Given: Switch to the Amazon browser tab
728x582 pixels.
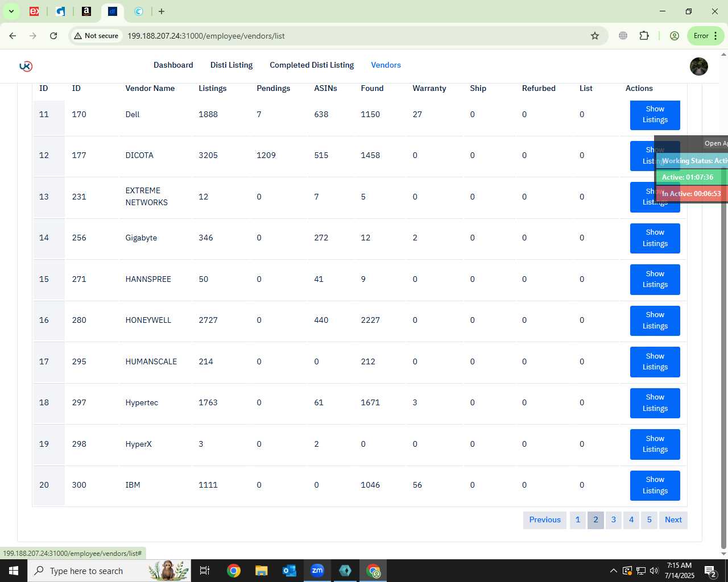Looking at the screenshot, I should coord(86,11).
